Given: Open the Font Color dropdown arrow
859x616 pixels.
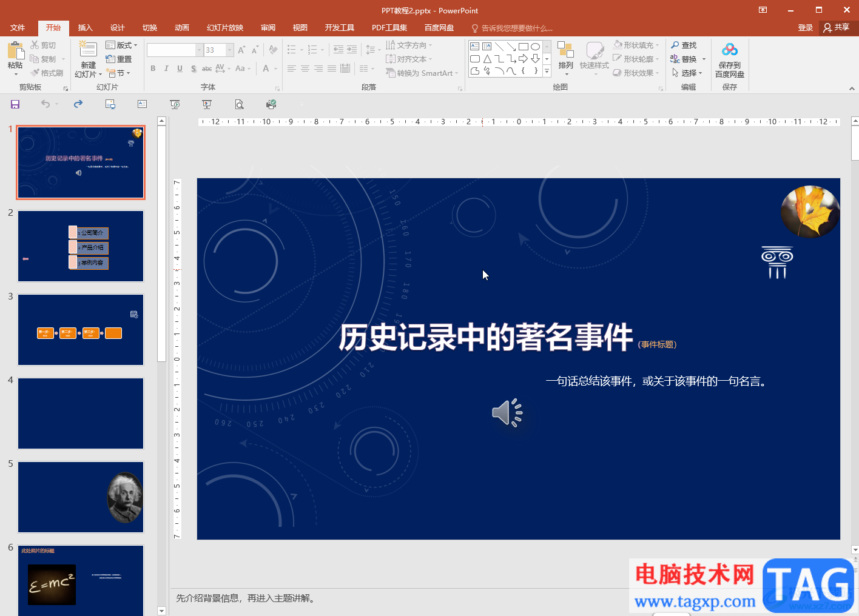Looking at the screenshot, I should tap(276, 69).
